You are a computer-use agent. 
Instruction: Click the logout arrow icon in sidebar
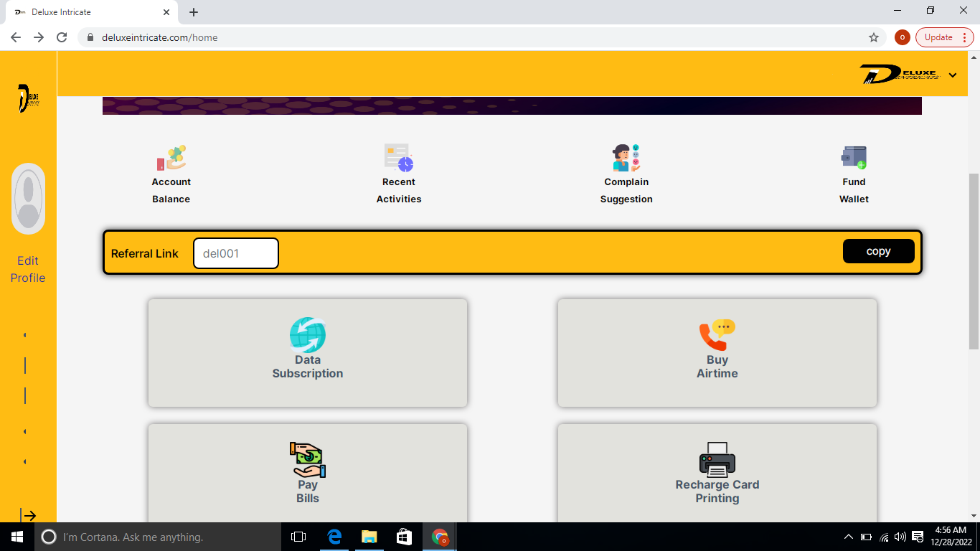coord(28,515)
